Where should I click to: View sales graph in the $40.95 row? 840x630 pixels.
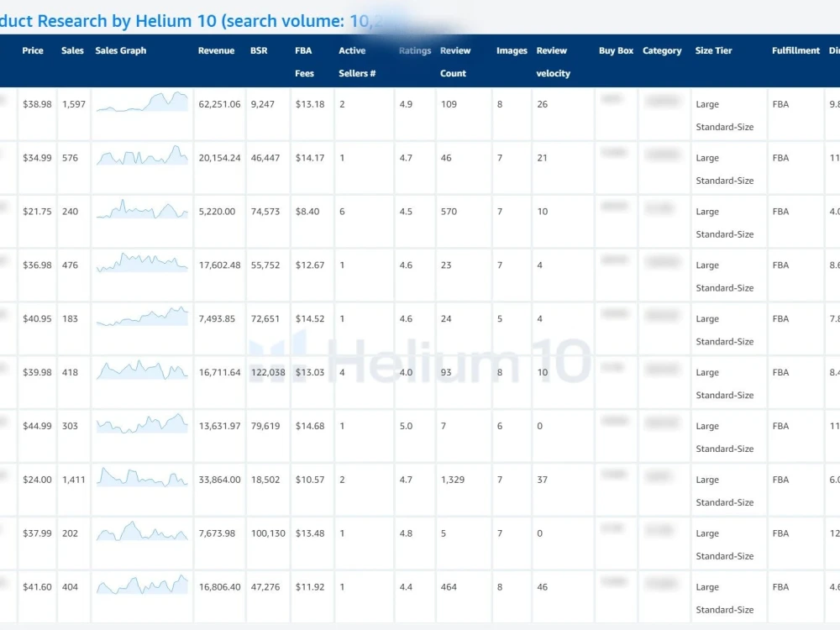click(142, 316)
